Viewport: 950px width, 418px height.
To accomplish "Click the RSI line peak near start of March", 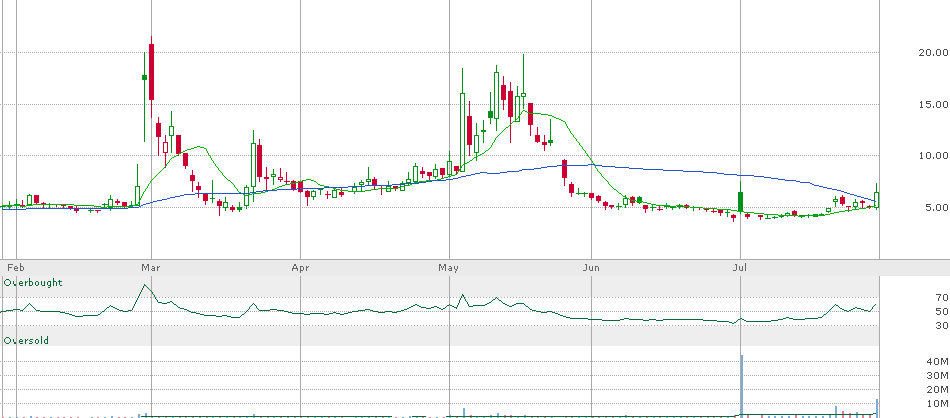I will [144, 285].
